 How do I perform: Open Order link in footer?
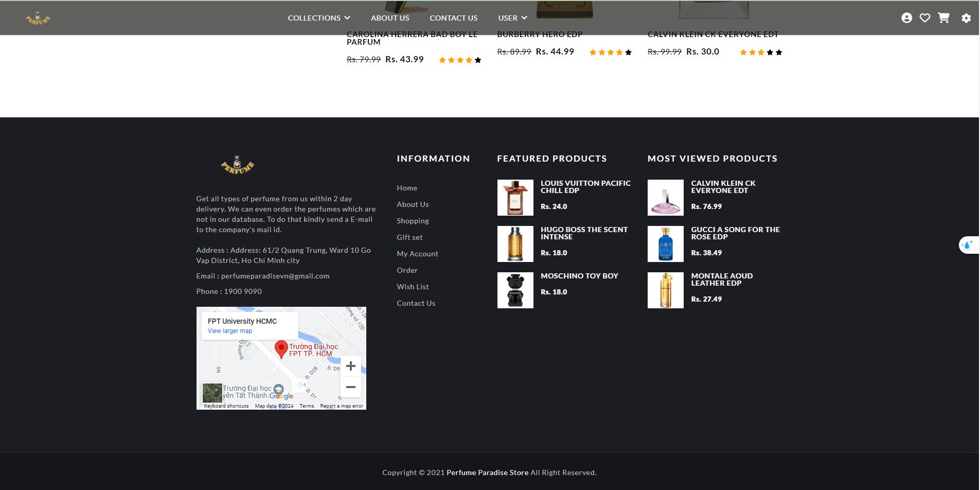407,270
